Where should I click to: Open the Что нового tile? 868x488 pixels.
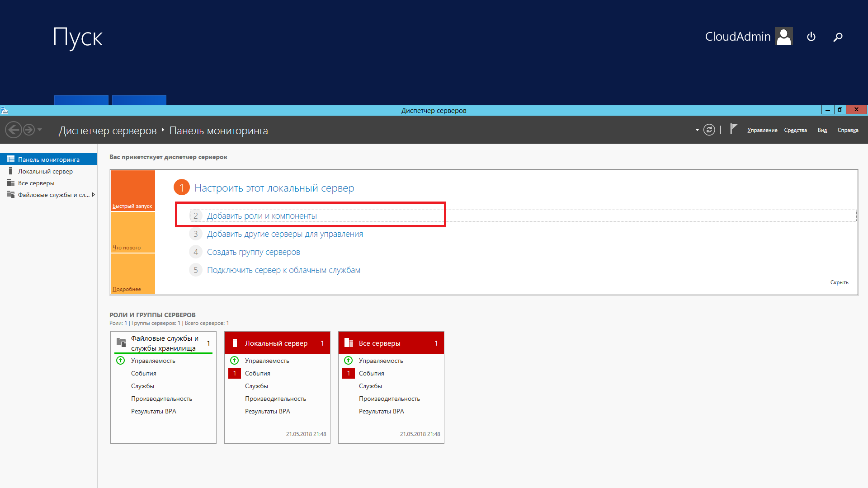click(133, 232)
